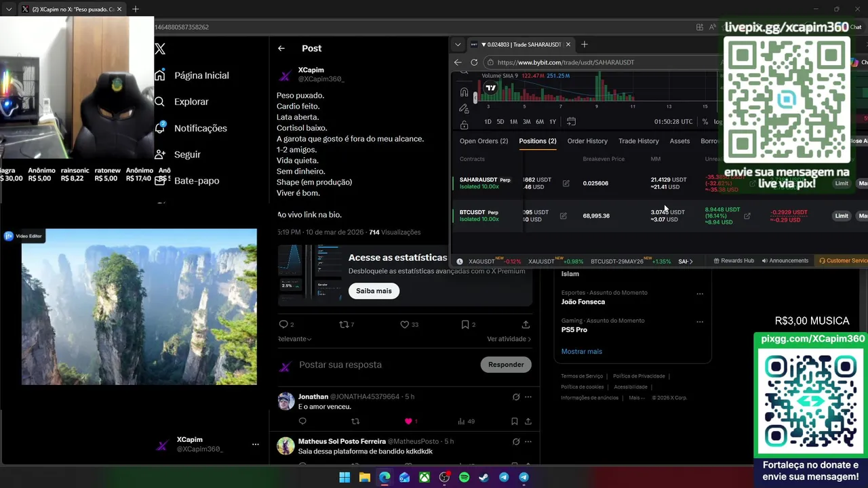Screen dimensions: 868x488
Task: Open a new tab in the X browser window
Action: click(x=135, y=9)
